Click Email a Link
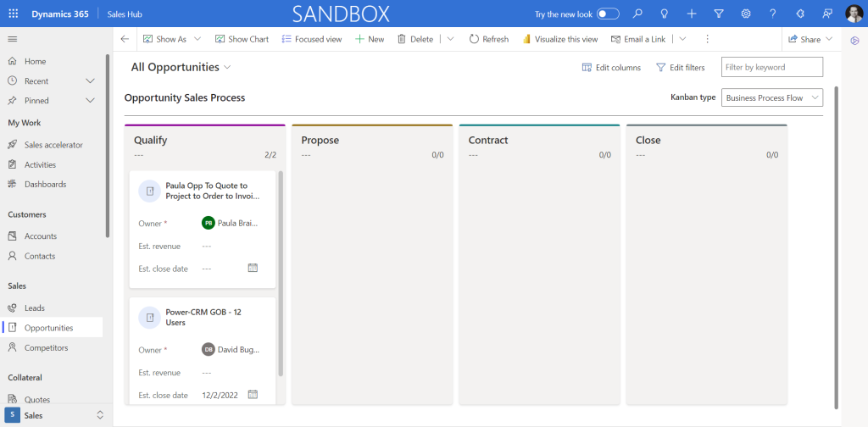Image resolution: width=868 pixels, height=427 pixels. 638,39
